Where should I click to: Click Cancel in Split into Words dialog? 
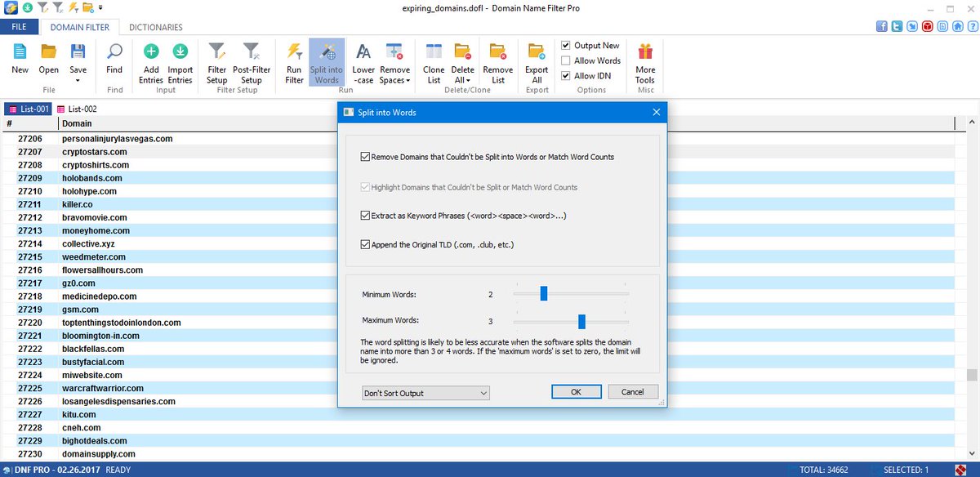[x=633, y=392]
